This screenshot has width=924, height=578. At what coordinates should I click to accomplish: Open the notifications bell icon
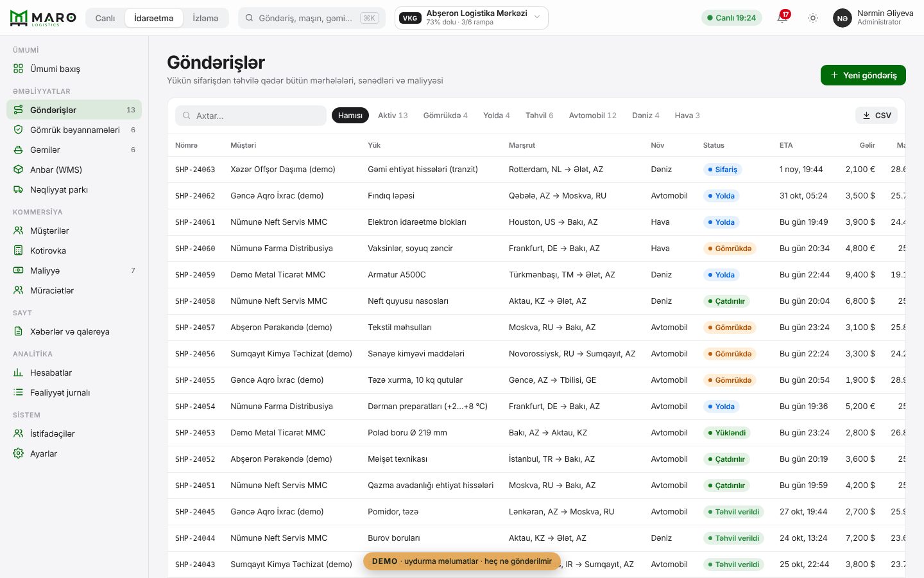(x=782, y=18)
